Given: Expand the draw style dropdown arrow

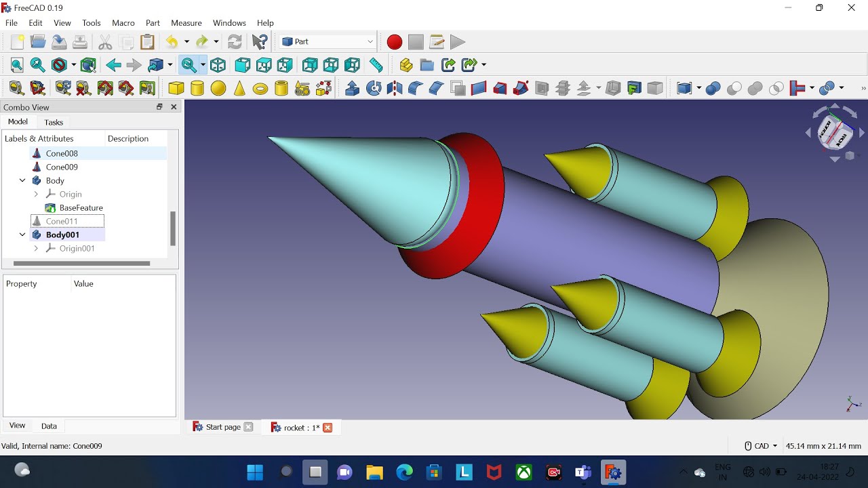Looking at the screenshot, I should coord(74,65).
